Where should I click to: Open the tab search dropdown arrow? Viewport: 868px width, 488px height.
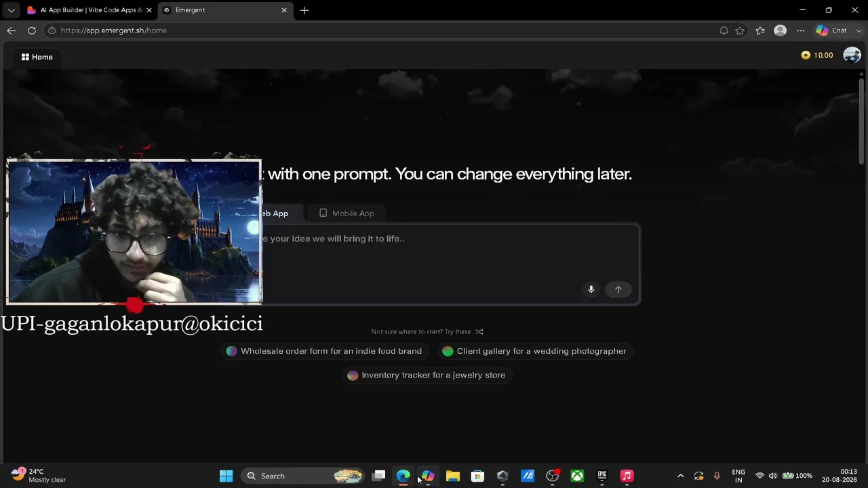(11, 10)
